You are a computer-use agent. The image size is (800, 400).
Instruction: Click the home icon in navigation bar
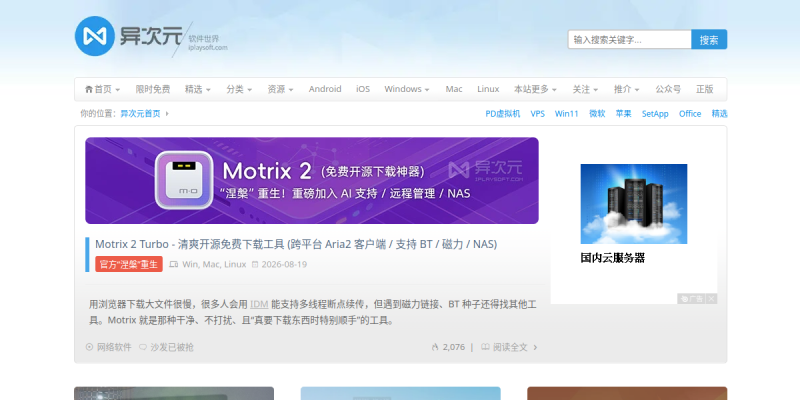pos(89,89)
